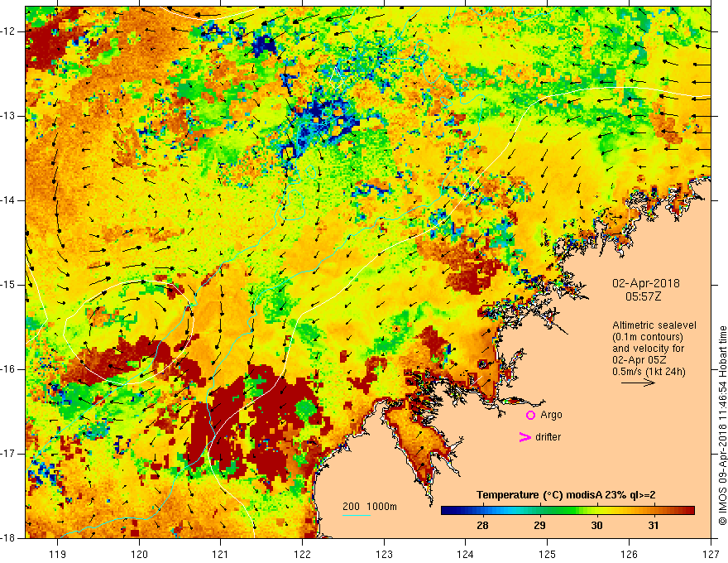Click the magenta drifter arrowhead legend marker
The width and height of the screenshot is (728, 563).
click(525, 437)
